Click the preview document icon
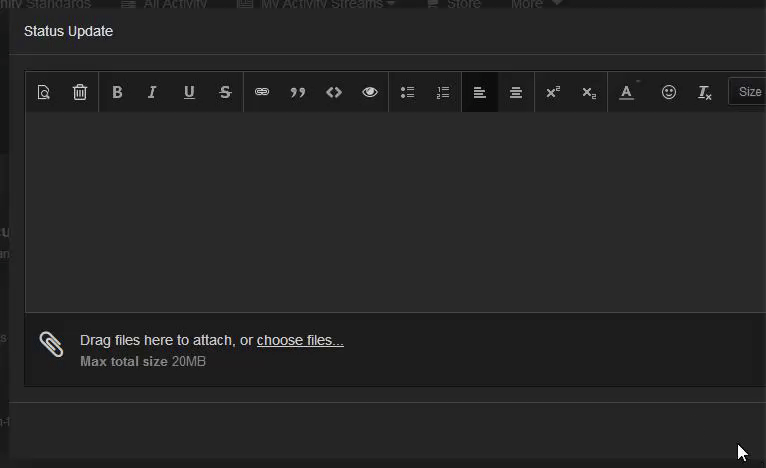 point(43,92)
